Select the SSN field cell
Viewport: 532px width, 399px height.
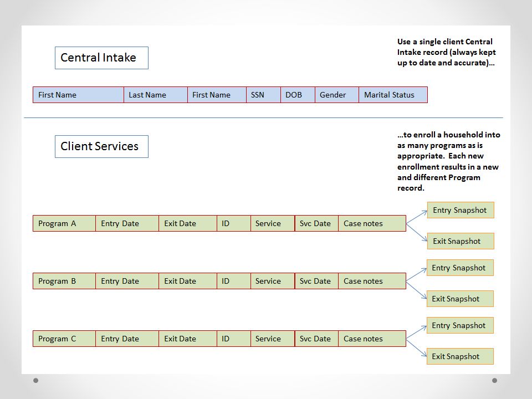(x=263, y=95)
